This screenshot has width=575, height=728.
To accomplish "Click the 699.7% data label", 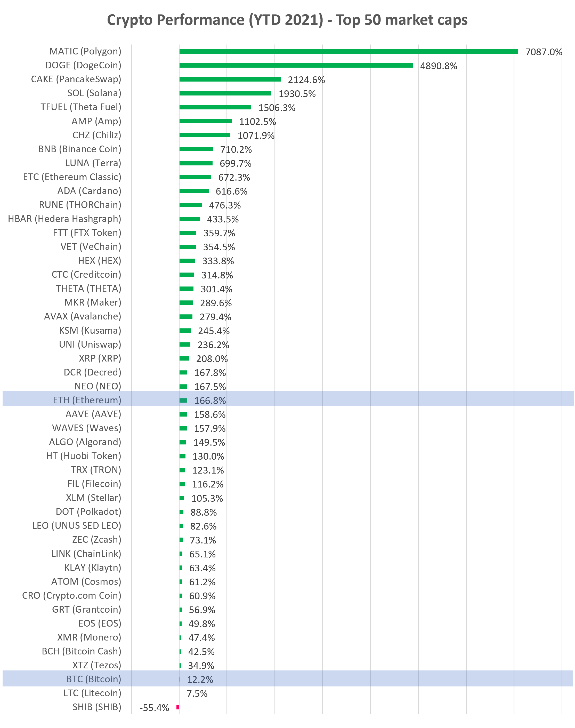I will coord(236,163).
